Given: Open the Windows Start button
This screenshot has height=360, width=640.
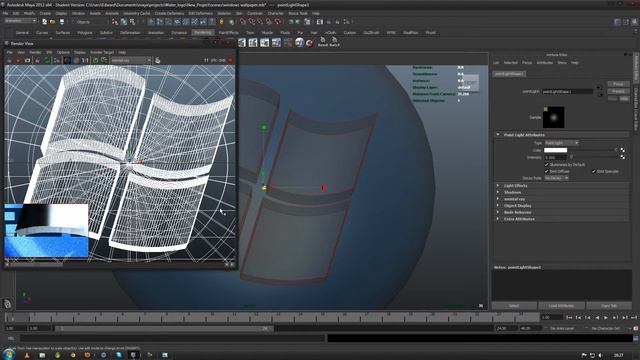Looking at the screenshot, I should pos(8,354).
